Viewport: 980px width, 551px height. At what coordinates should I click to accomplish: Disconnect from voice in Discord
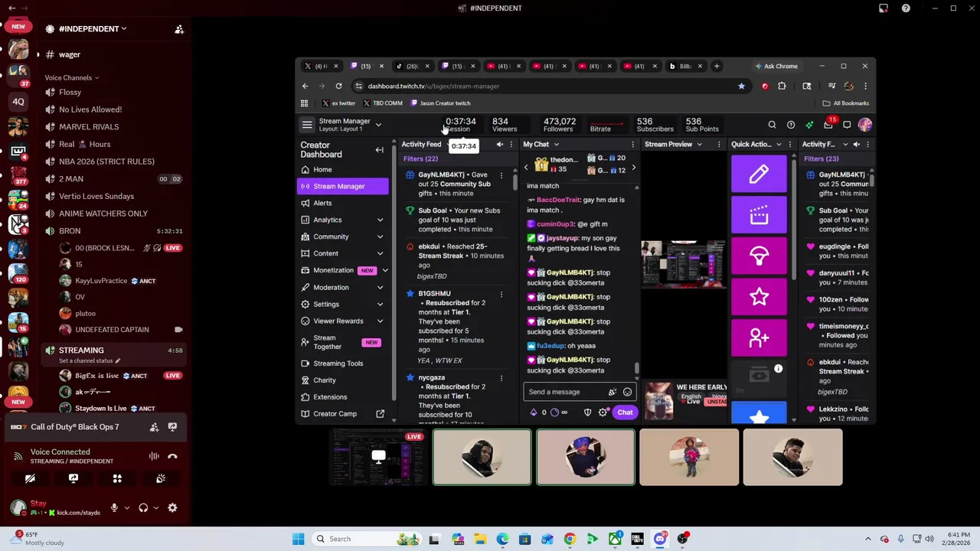[x=172, y=456]
